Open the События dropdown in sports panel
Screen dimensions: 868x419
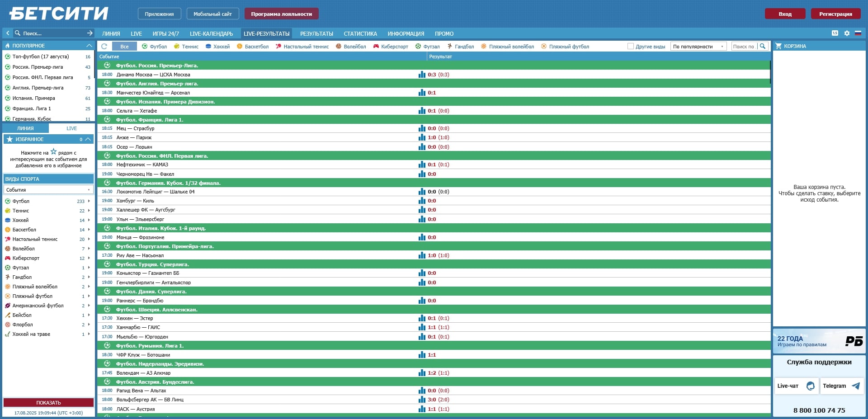tap(48, 190)
